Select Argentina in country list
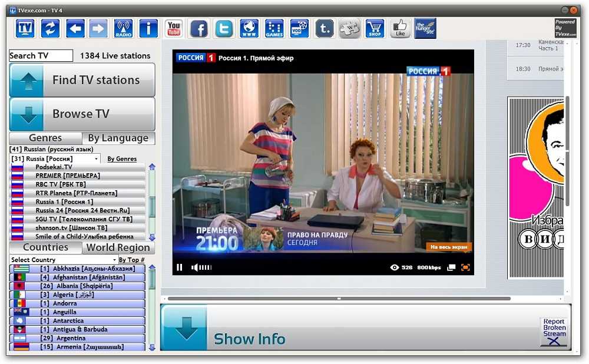 click(x=77, y=338)
